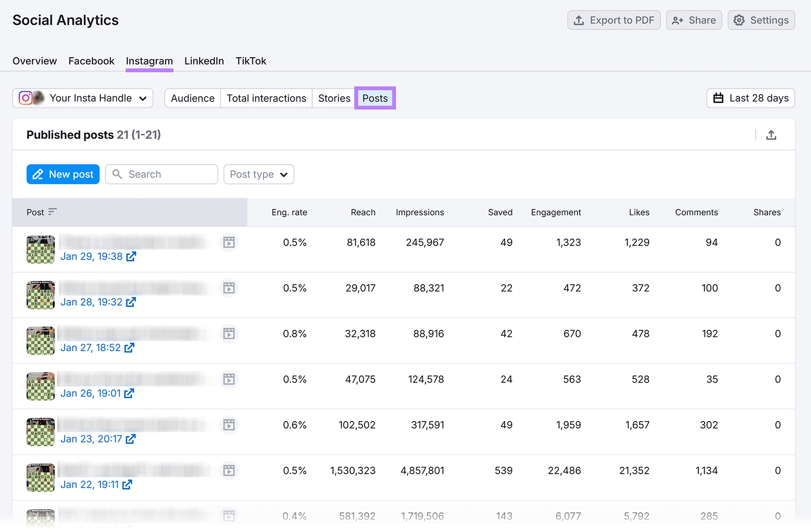
Task: Click the reel icon on the Jan 29 post row
Action: pos(229,242)
